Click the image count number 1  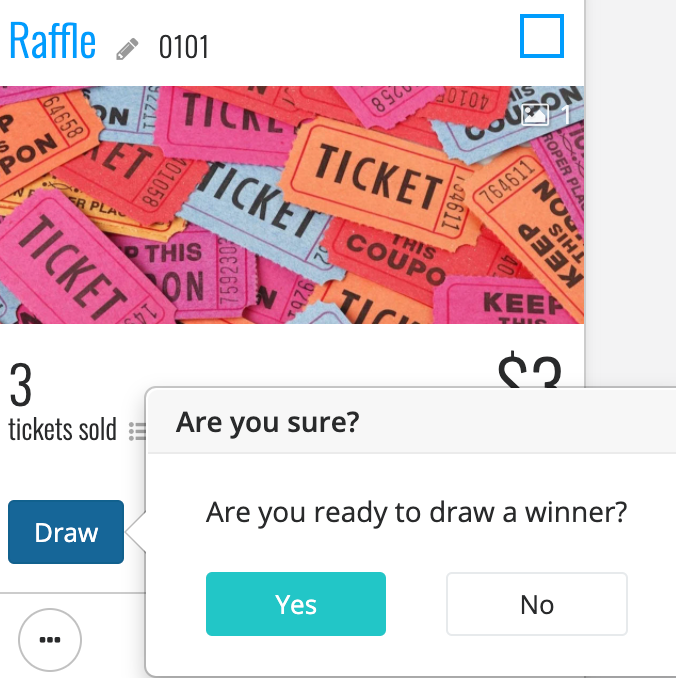(x=566, y=115)
